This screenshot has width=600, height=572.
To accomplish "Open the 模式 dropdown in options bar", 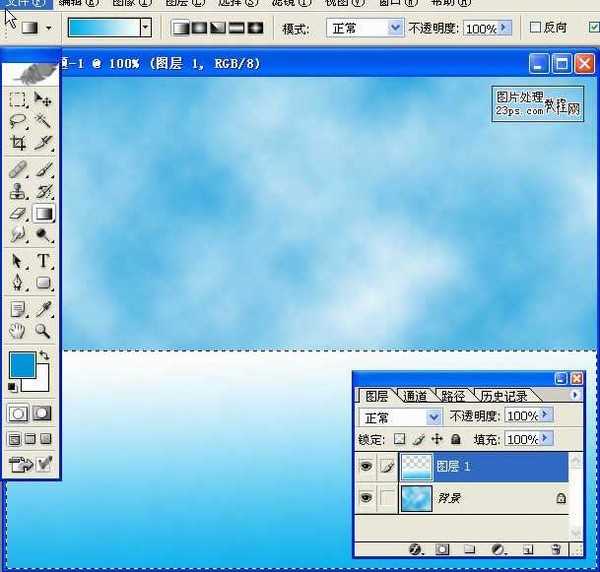I will tap(394, 28).
